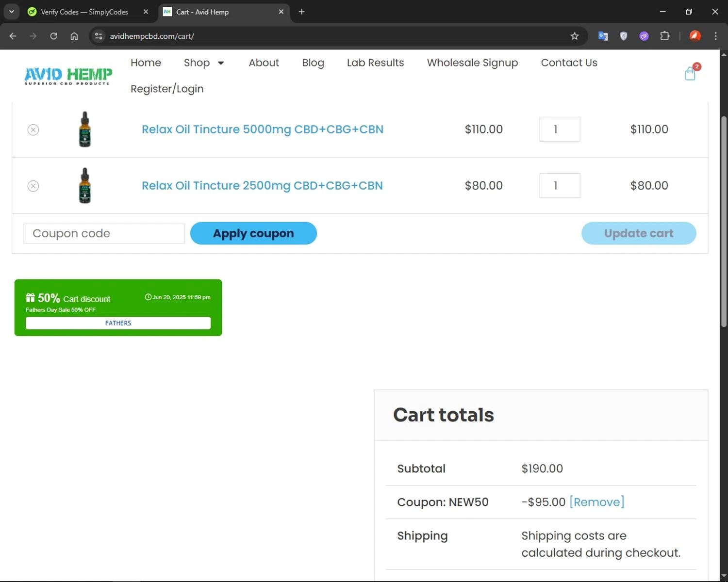
Task: Click the page vertical scrollbar
Action: click(724, 221)
